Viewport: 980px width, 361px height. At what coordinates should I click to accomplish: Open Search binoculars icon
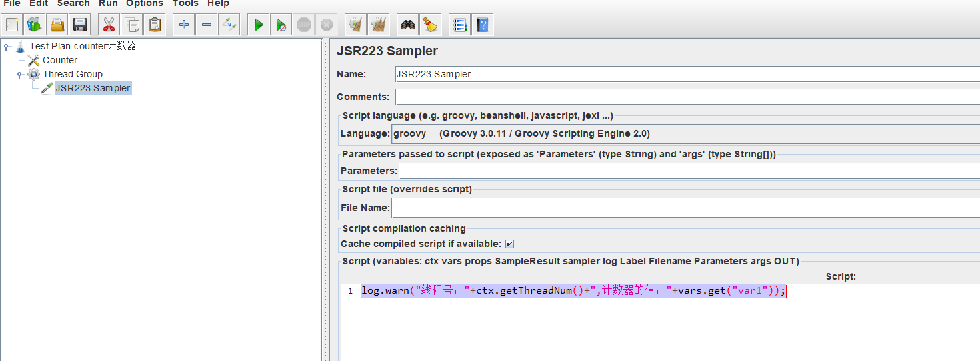(x=407, y=25)
